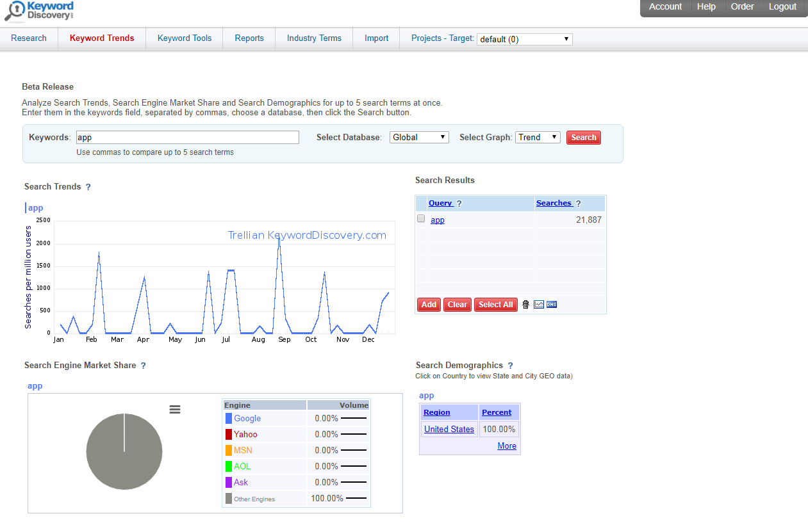This screenshot has width=808, height=532.
Task: Expand the Projects Target dropdown
Action: tap(524, 39)
